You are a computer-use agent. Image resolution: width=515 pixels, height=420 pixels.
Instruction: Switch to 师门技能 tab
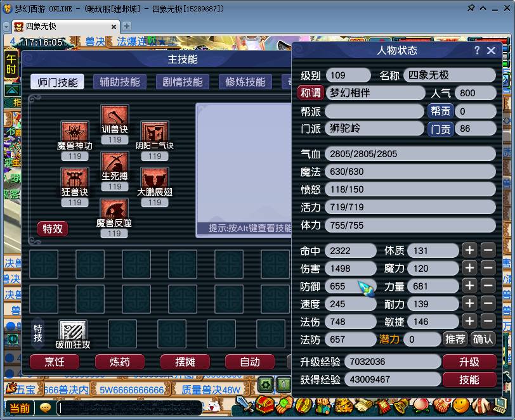[57, 82]
